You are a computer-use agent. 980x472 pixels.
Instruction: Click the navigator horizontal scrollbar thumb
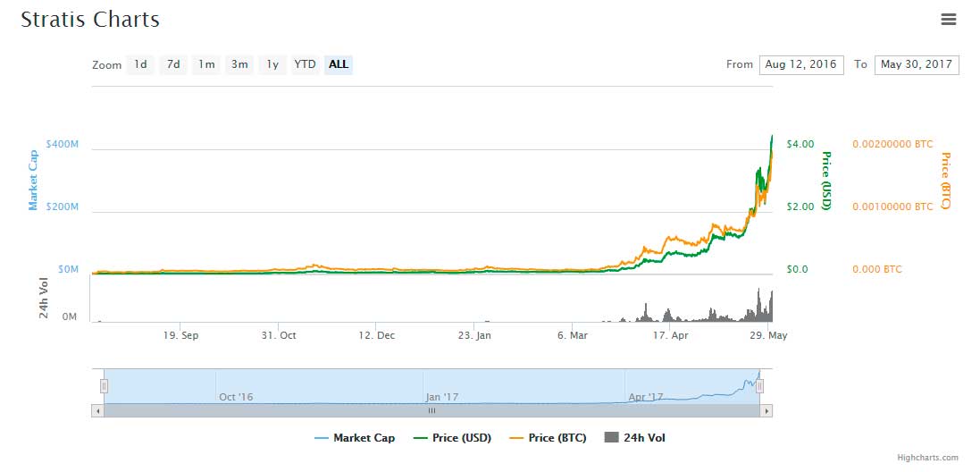[x=431, y=410]
